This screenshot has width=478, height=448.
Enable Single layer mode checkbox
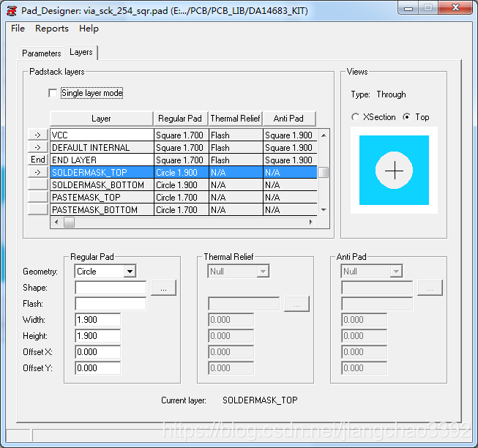coord(53,93)
